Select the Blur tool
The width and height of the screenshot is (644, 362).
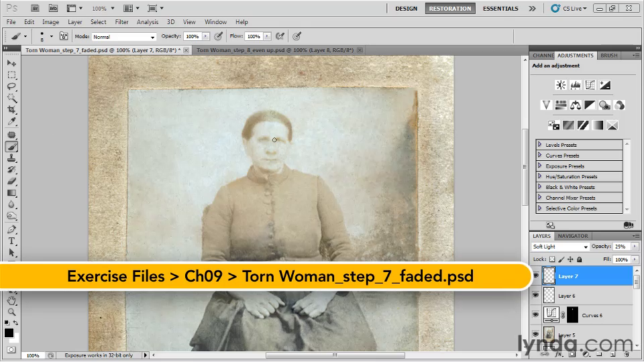point(11,204)
